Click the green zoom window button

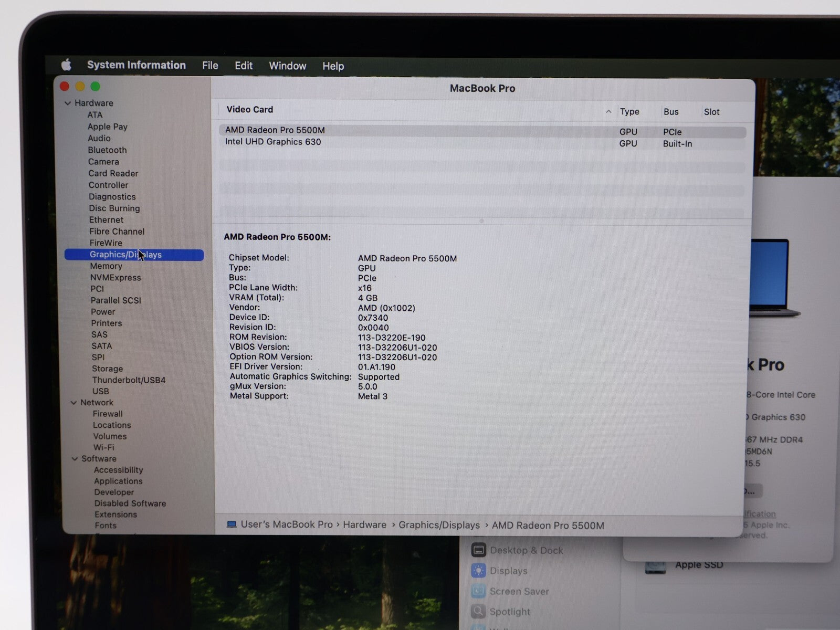click(x=95, y=86)
